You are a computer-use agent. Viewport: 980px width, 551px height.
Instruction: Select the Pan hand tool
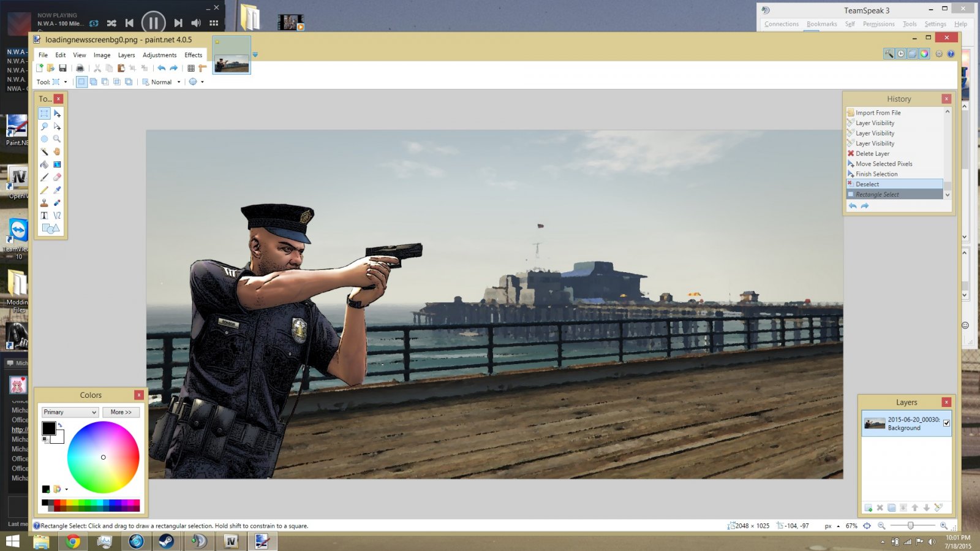(x=57, y=151)
